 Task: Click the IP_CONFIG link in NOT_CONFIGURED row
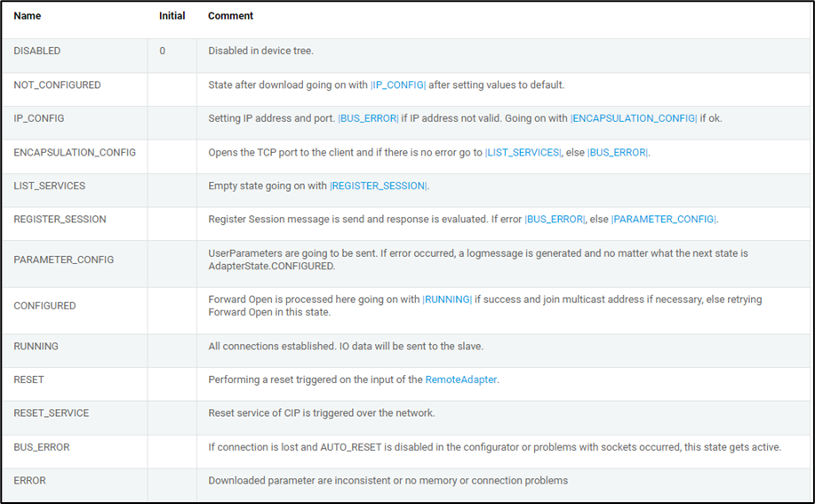tap(398, 85)
